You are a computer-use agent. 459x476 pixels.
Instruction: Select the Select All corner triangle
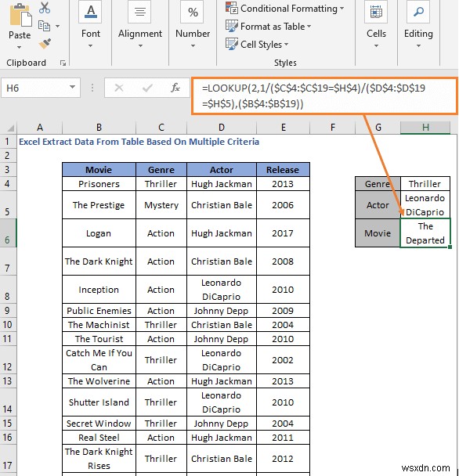click(x=10, y=128)
